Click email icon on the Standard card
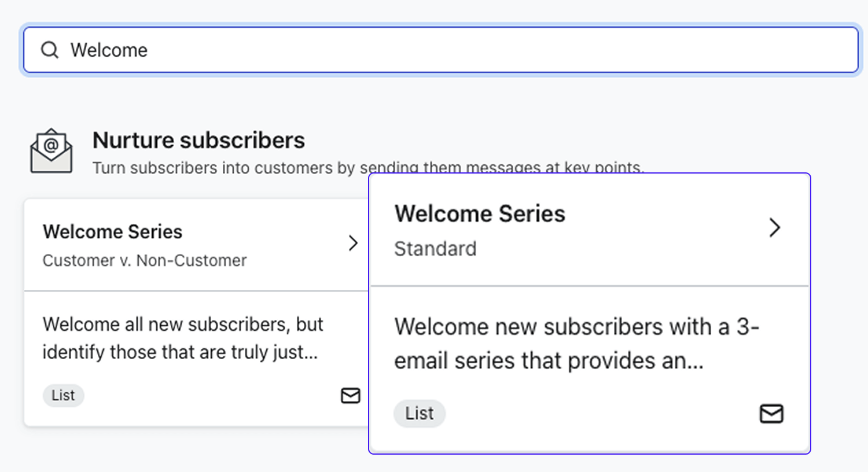The width and height of the screenshot is (868, 472). tap(771, 414)
